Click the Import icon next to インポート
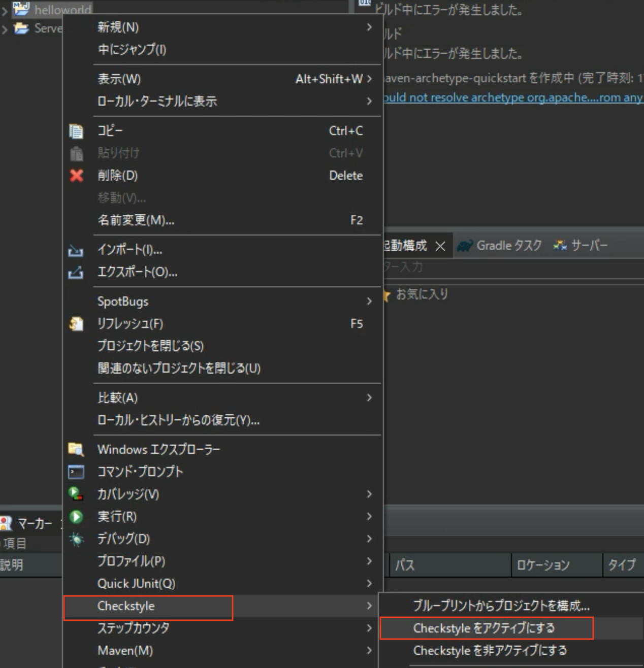The image size is (644, 668). pyautogui.click(x=77, y=250)
